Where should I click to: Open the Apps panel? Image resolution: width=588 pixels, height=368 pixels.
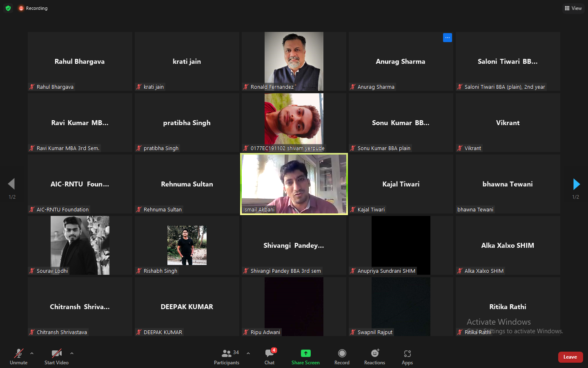click(407, 357)
